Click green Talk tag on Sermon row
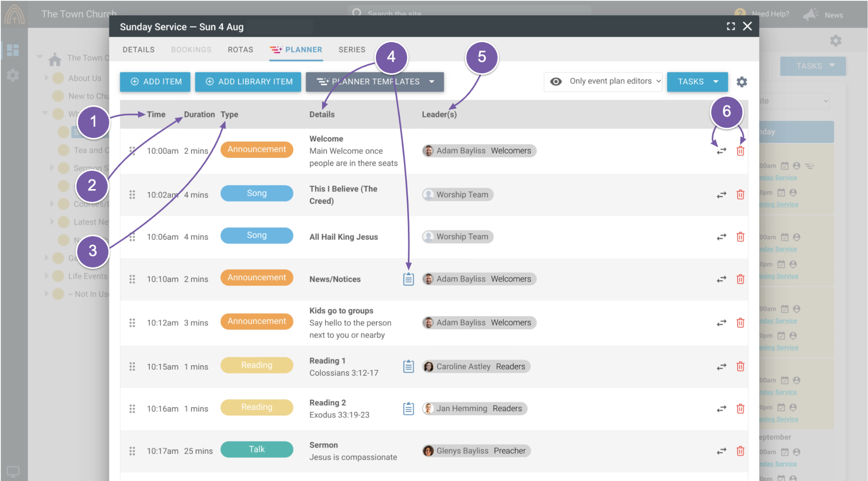The image size is (868, 481). tap(257, 449)
